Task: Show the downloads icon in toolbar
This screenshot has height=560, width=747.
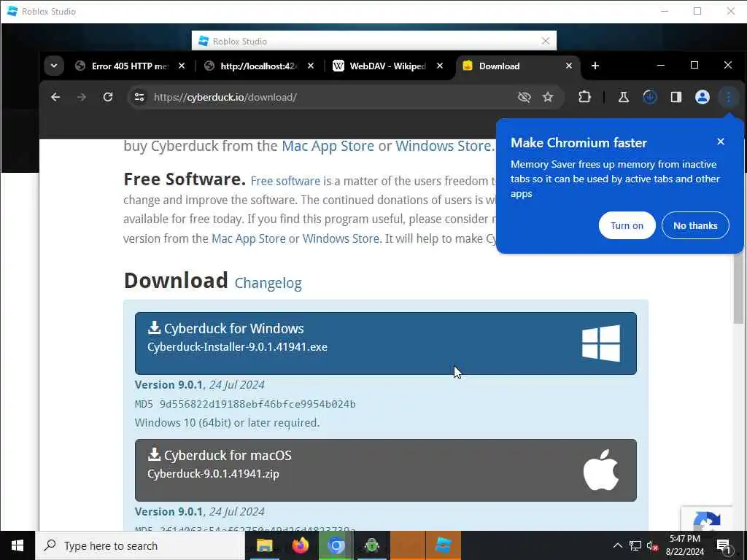Action: (650, 97)
